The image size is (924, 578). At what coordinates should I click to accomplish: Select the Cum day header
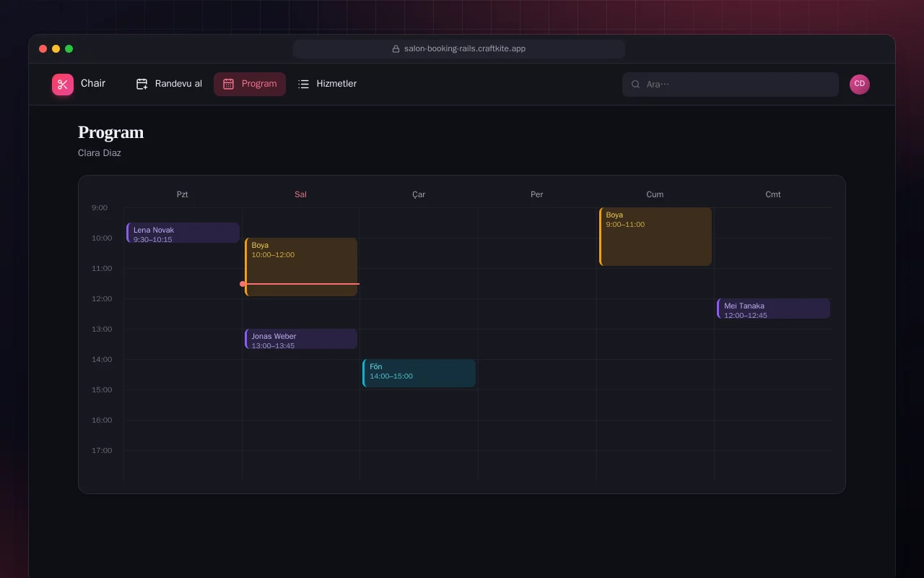point(655,194)
